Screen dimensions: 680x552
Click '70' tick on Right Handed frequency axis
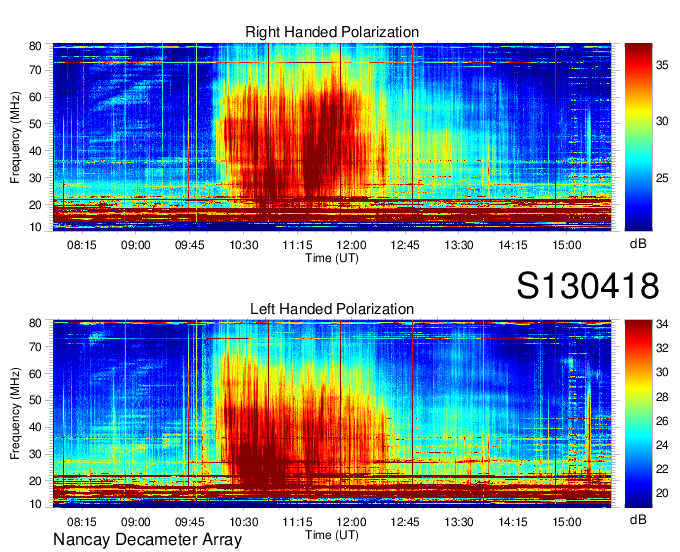pos(35,70)
